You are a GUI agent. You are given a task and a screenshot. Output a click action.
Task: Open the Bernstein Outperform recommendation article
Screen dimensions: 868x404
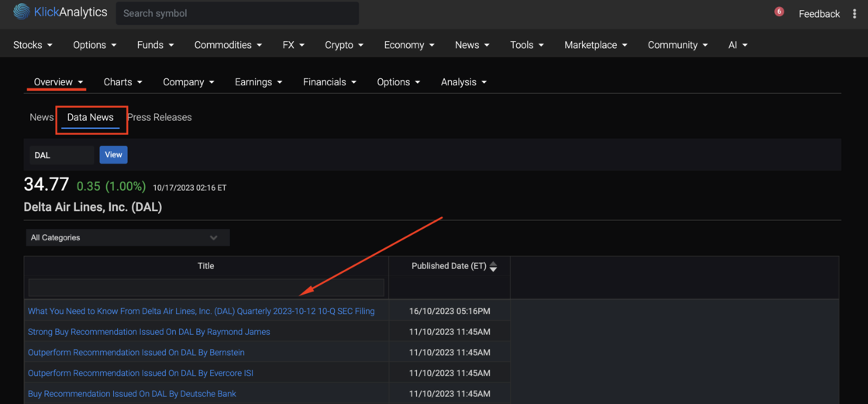pos(136,353)
